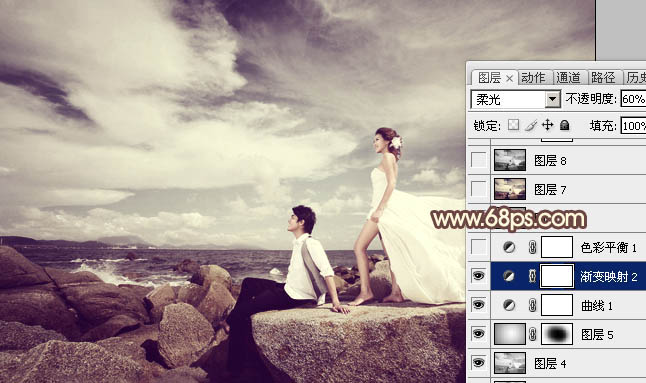Show the hidden 色彩平衡 1 layer
Viewport: 646px width, 383px height.
478,247
